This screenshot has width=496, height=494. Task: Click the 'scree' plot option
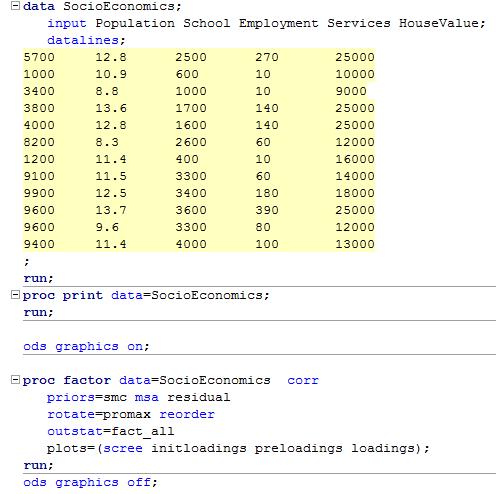pos(123,448)
